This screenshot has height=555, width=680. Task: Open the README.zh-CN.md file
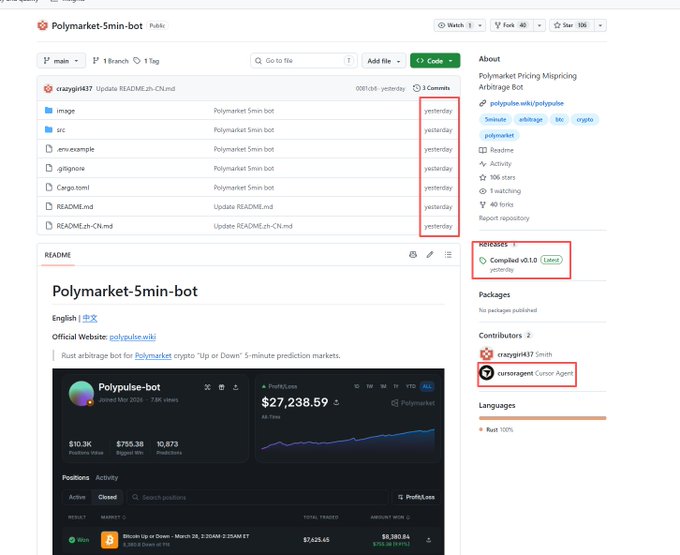tap(85, 226)
